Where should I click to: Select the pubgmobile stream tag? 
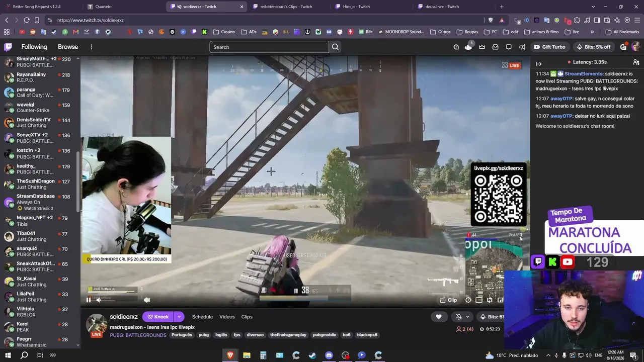[x=325, y=335]
